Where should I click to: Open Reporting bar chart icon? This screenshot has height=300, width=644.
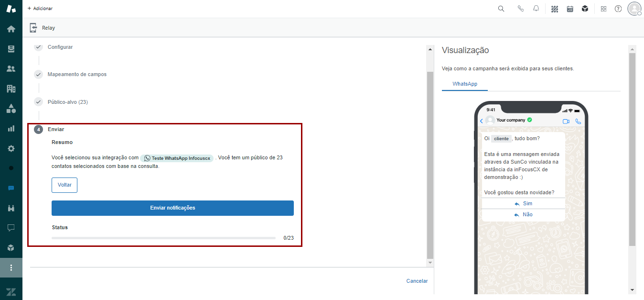point(11,128)
